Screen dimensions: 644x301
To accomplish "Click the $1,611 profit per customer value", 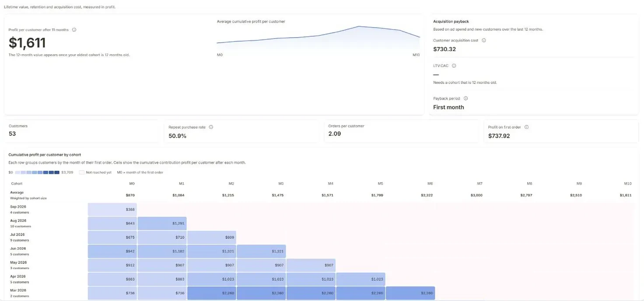I will (27, 43).
